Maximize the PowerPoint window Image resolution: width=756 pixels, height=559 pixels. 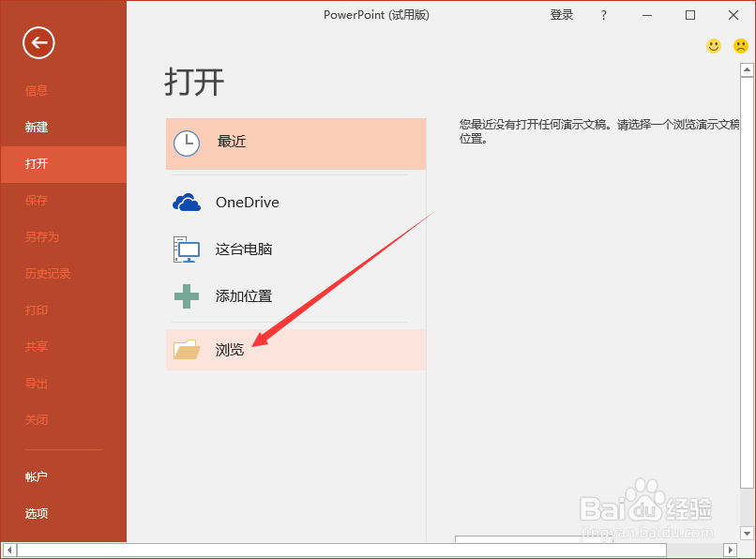coord(690,15)
